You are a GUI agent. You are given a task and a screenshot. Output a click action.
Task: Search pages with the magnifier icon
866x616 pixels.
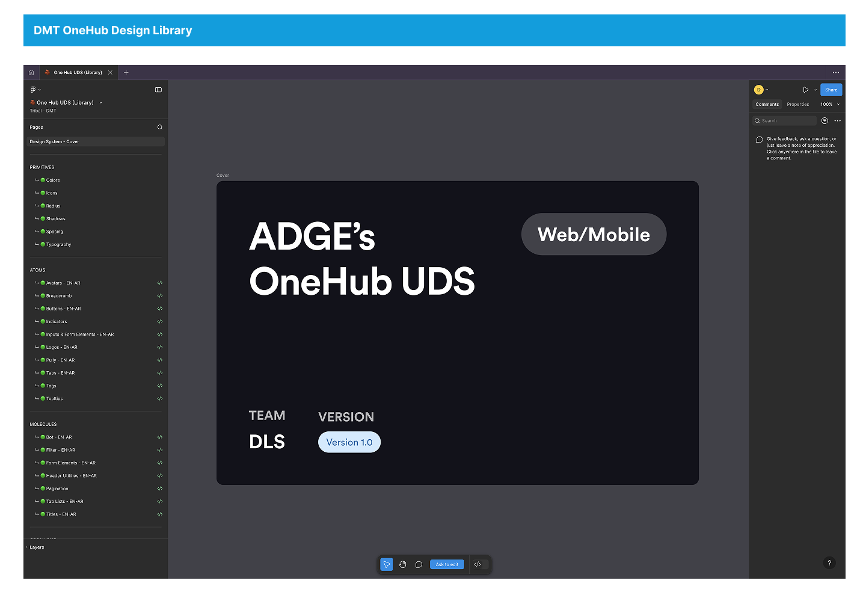point(160,127)
